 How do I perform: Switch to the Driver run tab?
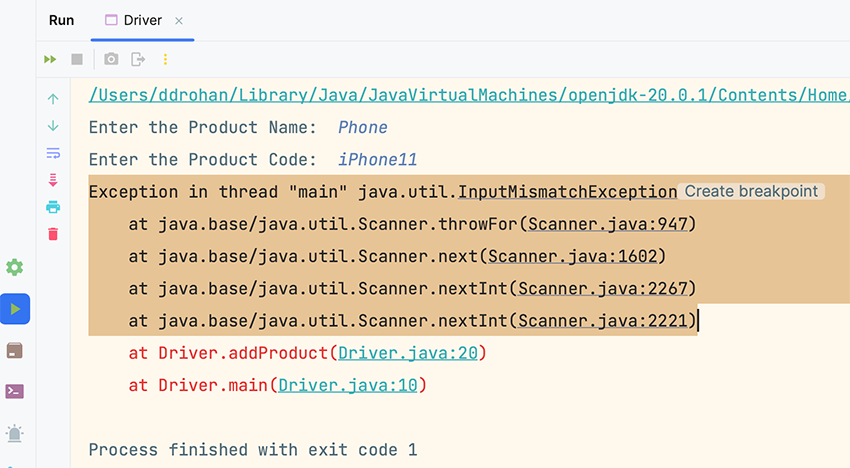[141, 20]
